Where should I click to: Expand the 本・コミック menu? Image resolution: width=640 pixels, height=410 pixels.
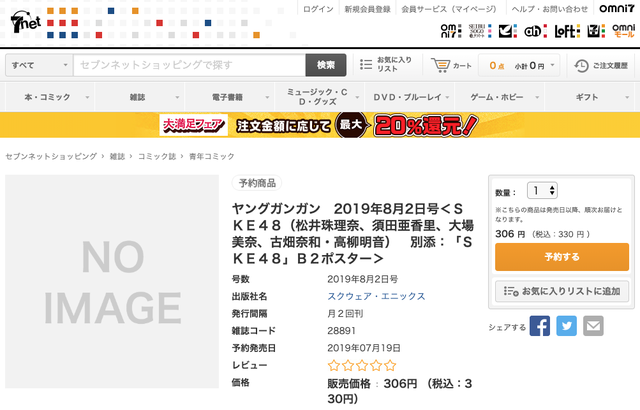click(50, 97)
